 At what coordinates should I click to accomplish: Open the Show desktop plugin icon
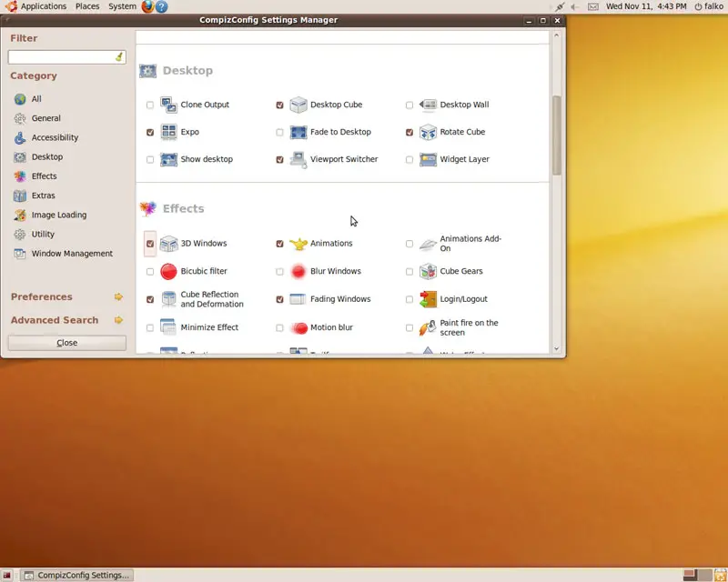[168, 159]
